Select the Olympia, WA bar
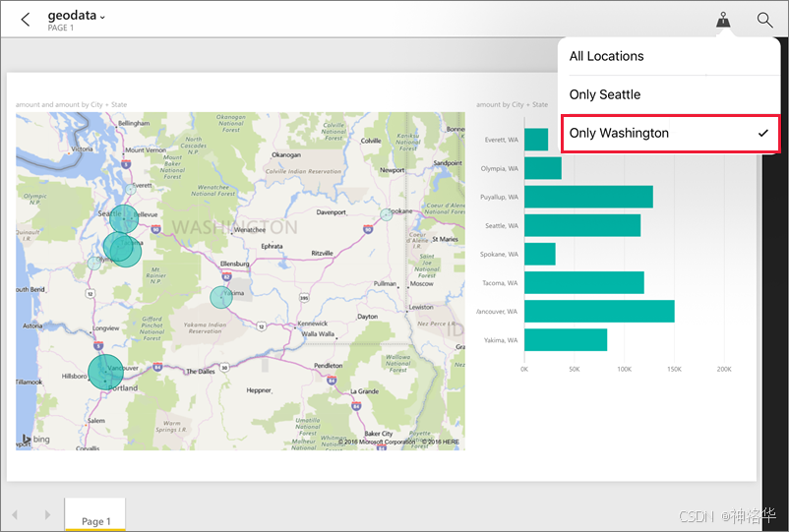This screenshot has width=789, height=532. coord(543,168)
